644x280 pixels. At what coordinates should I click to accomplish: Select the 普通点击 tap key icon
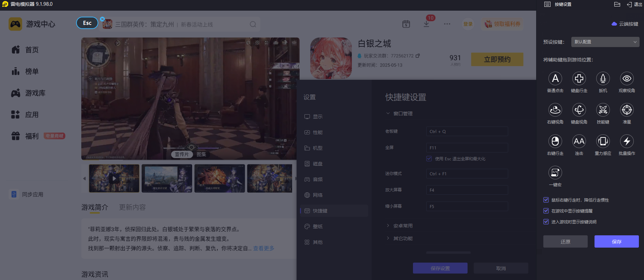(x=555, y=78)
